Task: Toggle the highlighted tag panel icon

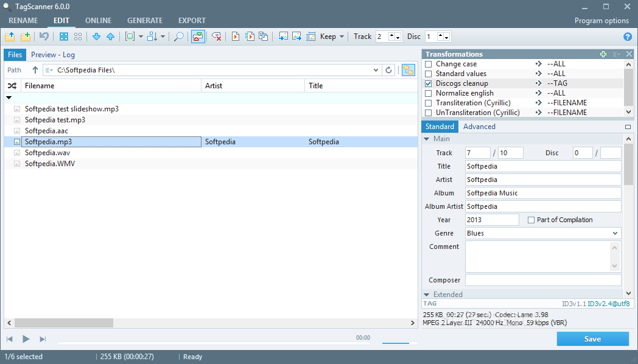Action: pyautogui.click(x=198, y=37)
